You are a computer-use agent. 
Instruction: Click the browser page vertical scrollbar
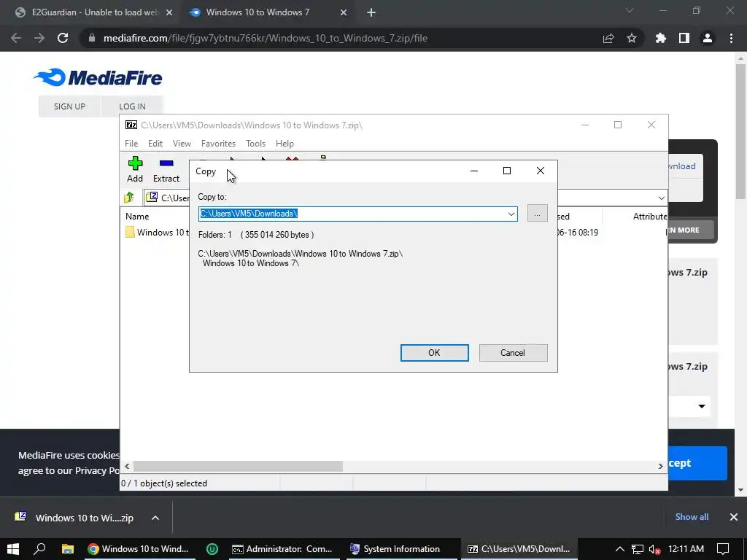(740, 131)
